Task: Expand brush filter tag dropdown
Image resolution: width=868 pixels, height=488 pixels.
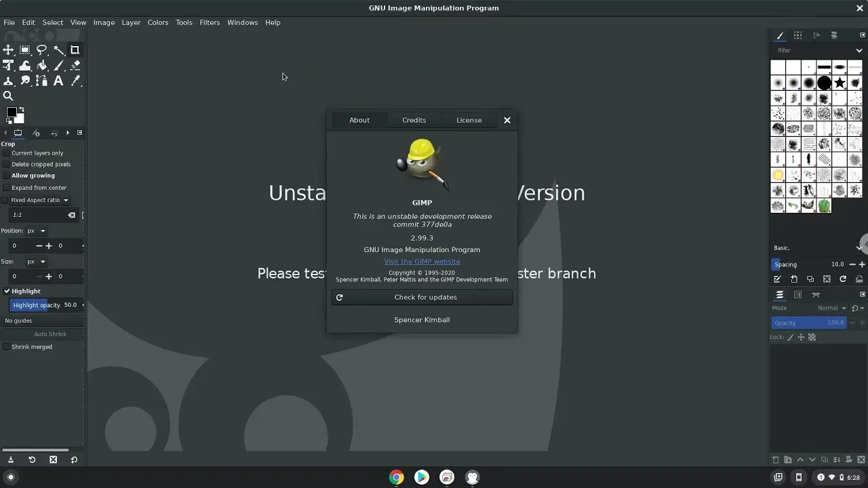Action: (859, 50)
